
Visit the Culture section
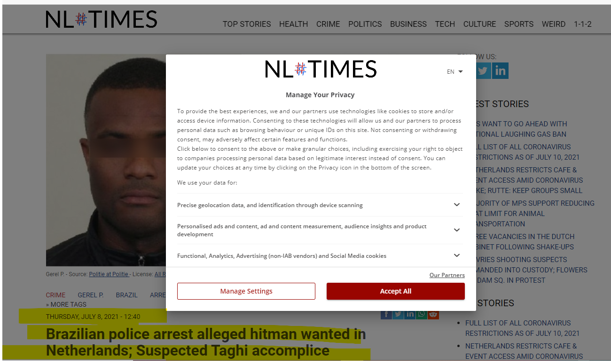480,24
